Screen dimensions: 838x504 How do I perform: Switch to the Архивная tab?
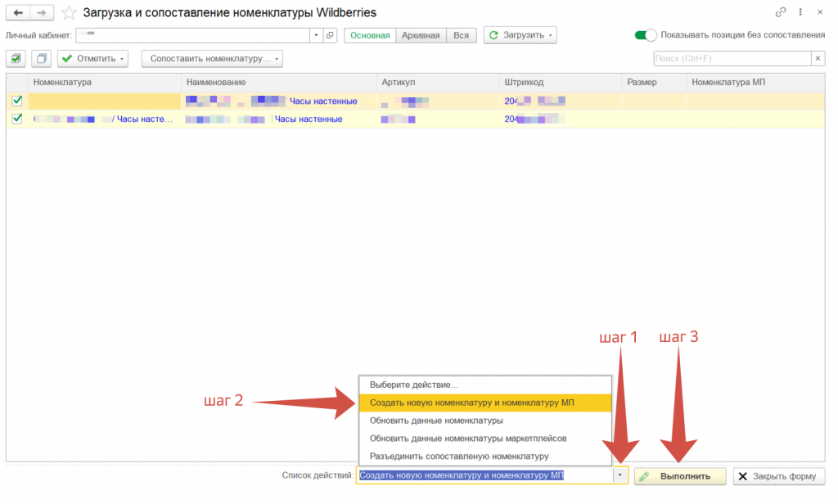tap(421, 35)
